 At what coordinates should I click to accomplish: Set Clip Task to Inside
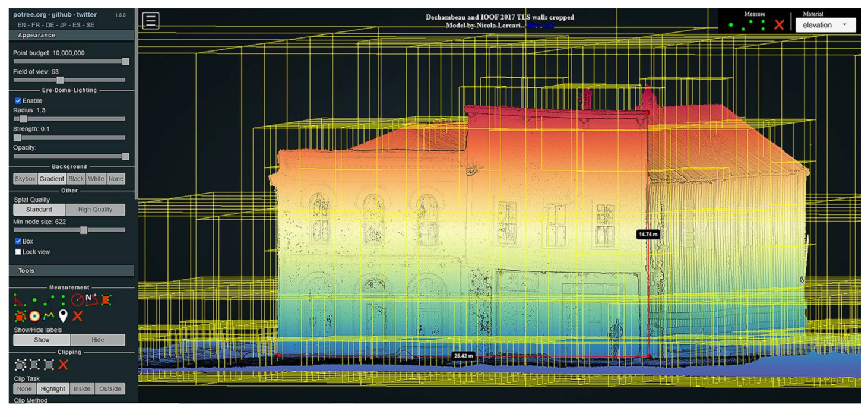[x=82, y=389]
